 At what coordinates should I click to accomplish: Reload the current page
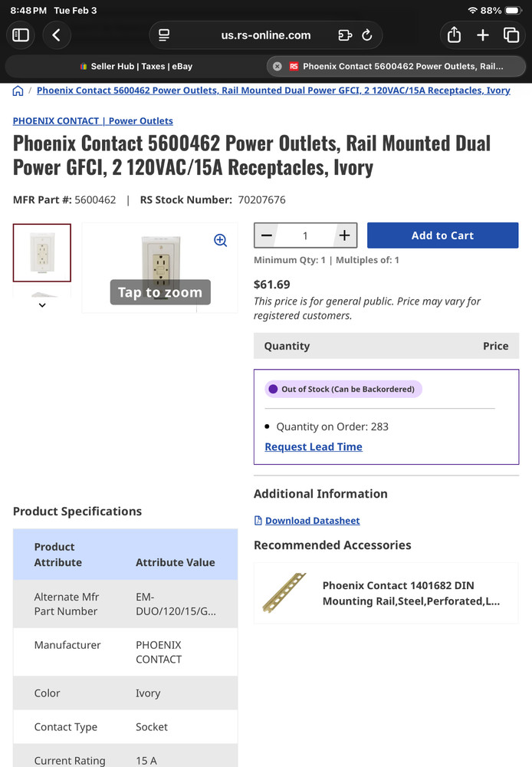[x=366, y=35]
